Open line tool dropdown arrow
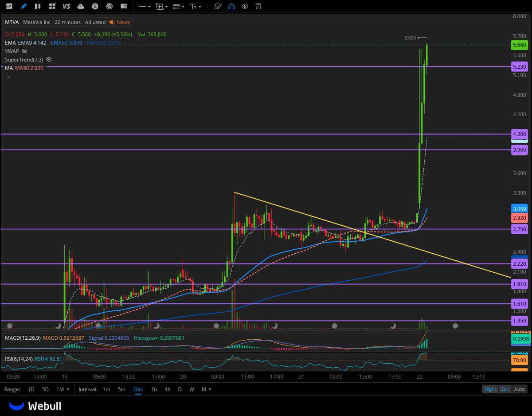Image resolution: width=532 pixels, height=416 pixels. click(x=149, y=7)
